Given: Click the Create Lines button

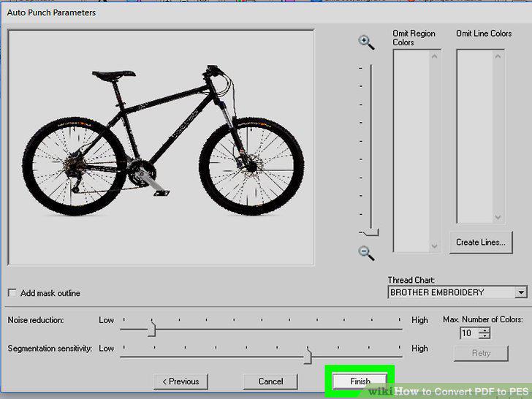Looking at the screenshot, I should 481,243.
